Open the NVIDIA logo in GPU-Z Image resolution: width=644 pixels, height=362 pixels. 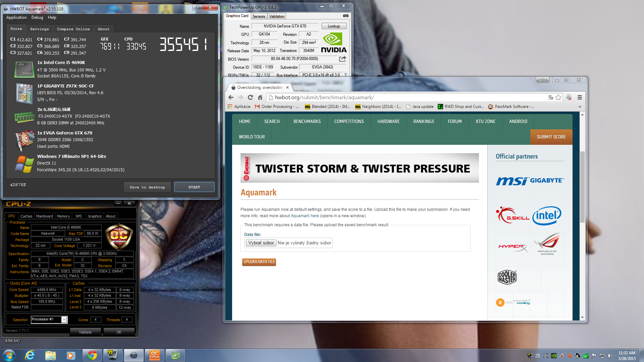333,43
